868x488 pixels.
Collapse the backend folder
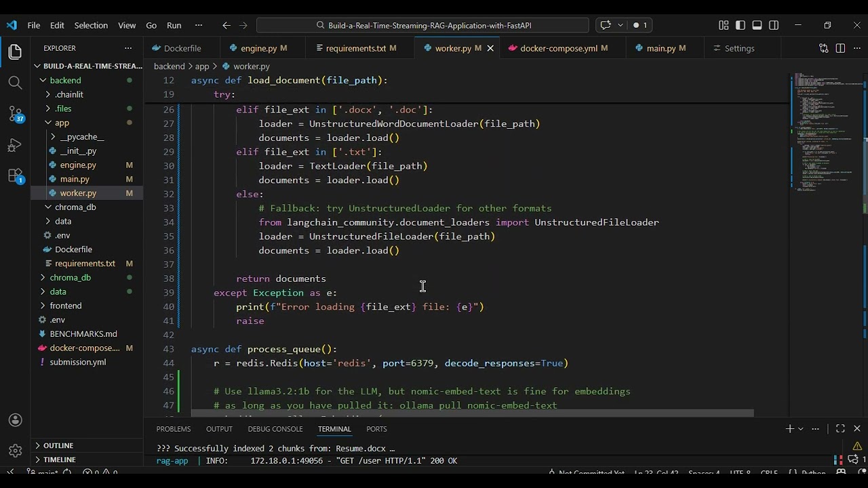click(x=43, y=80)
